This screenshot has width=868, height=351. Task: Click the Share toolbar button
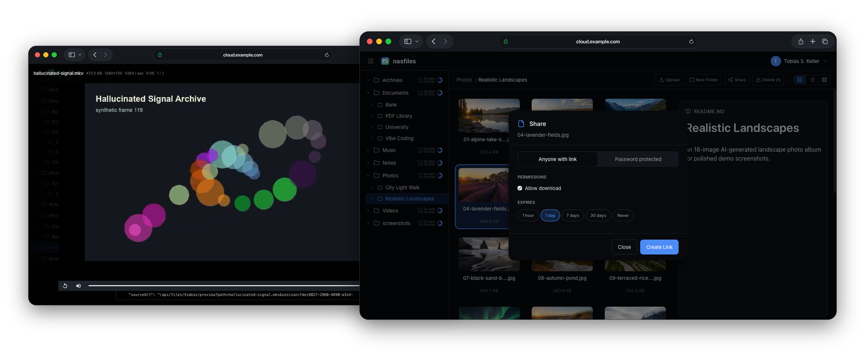pos(737,80)
